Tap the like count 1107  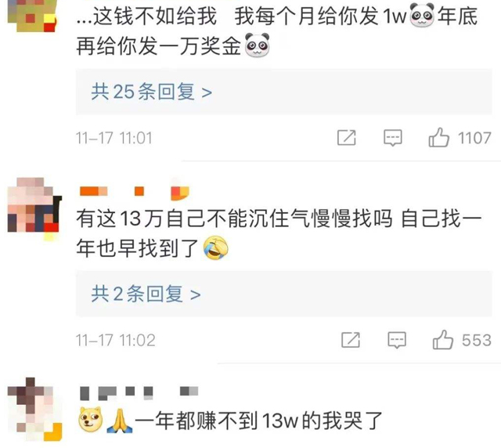point(474,138)
